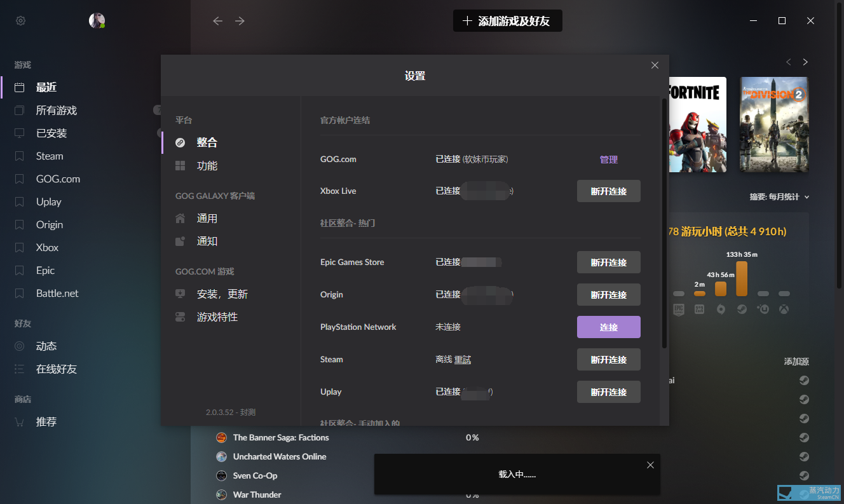Viewport: 844px width, 504px height.
Task: Click the list icon beside 在线好友
Action: [20, 369]
